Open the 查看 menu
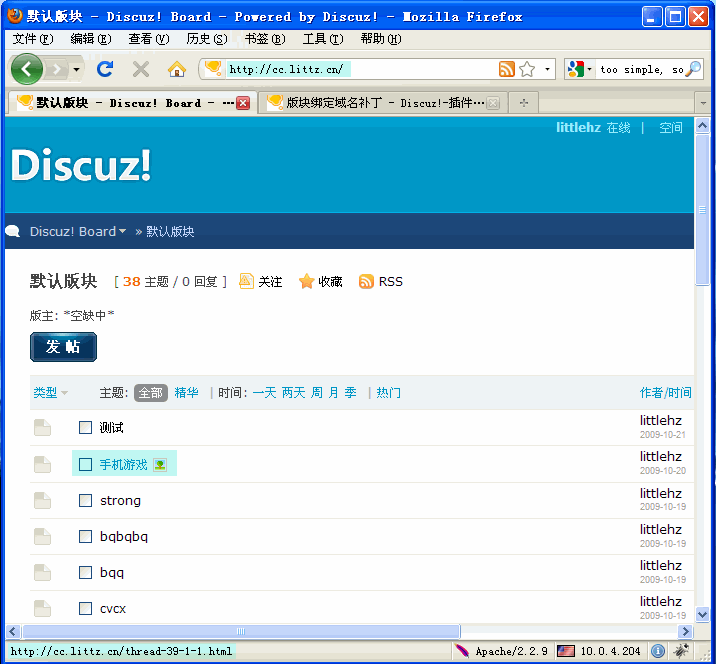This screenshot has height=664, width=716. [x=148, y=39]
